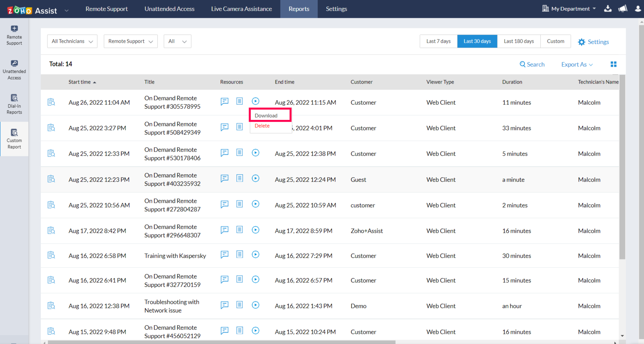This screenshot has height=344, width=644.
Task: Open the user profile icon
Action: coord(638,9)
